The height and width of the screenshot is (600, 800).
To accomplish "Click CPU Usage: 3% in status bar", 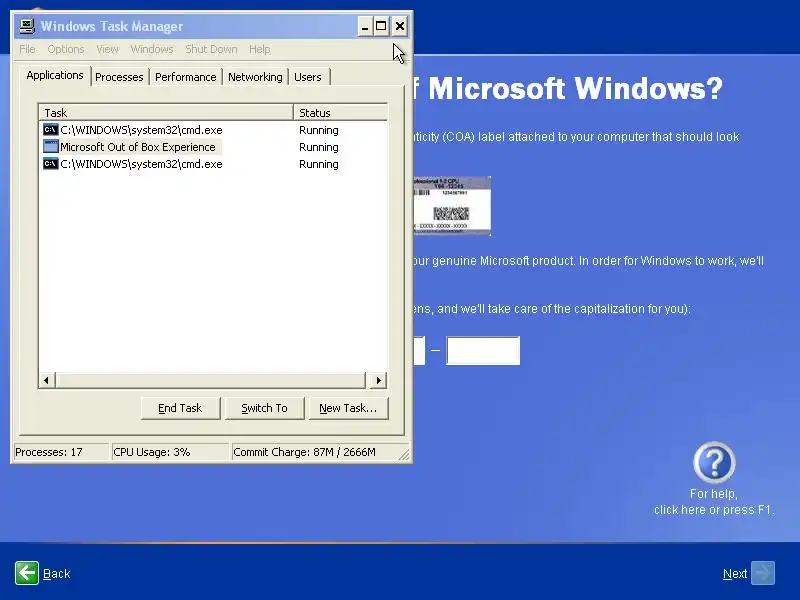I will (x=169, y=452).
